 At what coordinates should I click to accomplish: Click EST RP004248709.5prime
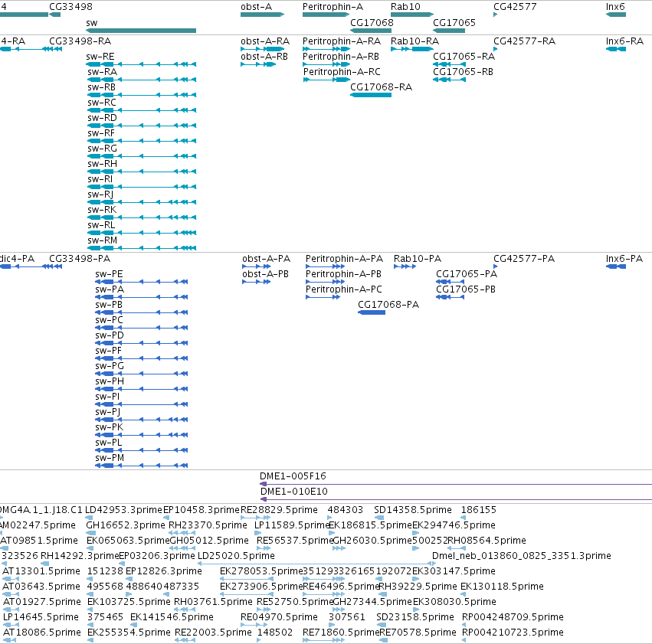[x=464, y=625]
